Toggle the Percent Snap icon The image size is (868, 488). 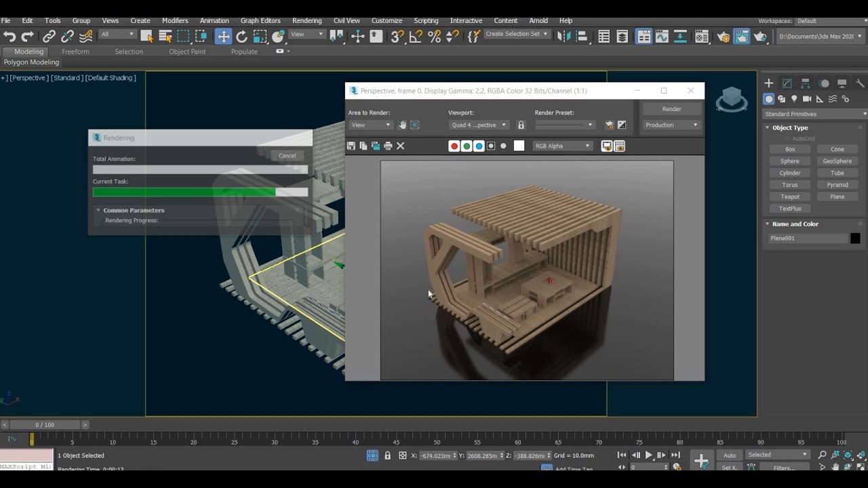[x=434, y=37]
